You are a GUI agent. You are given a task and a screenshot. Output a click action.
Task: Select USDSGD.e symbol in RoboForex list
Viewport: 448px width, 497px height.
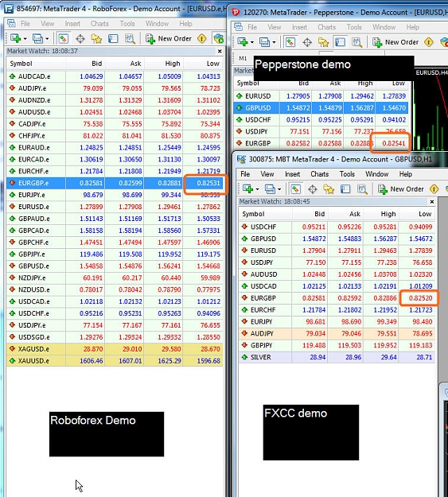coord(34,337)
